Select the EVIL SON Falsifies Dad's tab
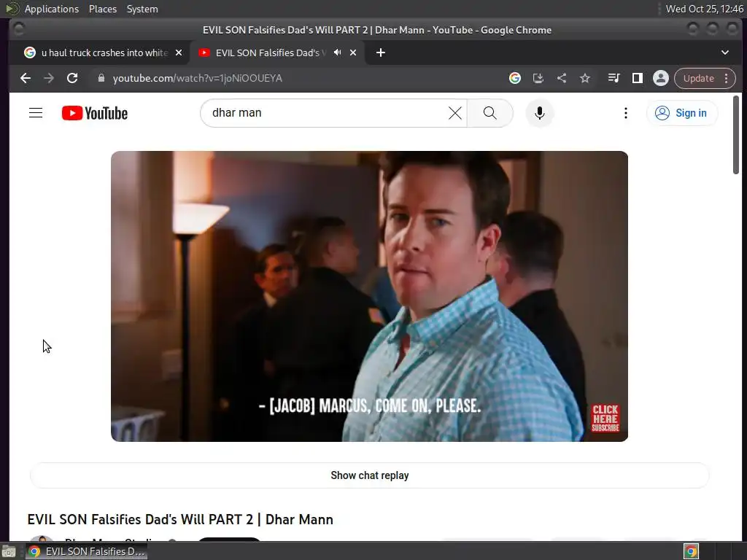747x560 pixels. point(271,52)
